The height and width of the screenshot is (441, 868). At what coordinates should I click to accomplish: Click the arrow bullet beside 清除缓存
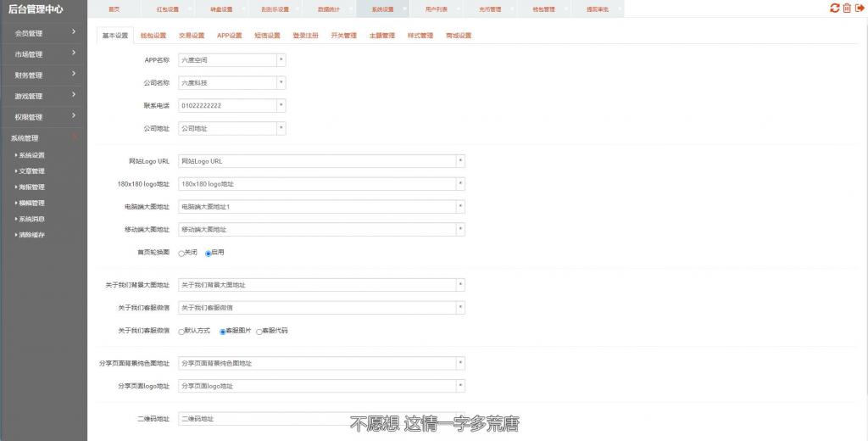pyautogui.click(x=16, y=235)
